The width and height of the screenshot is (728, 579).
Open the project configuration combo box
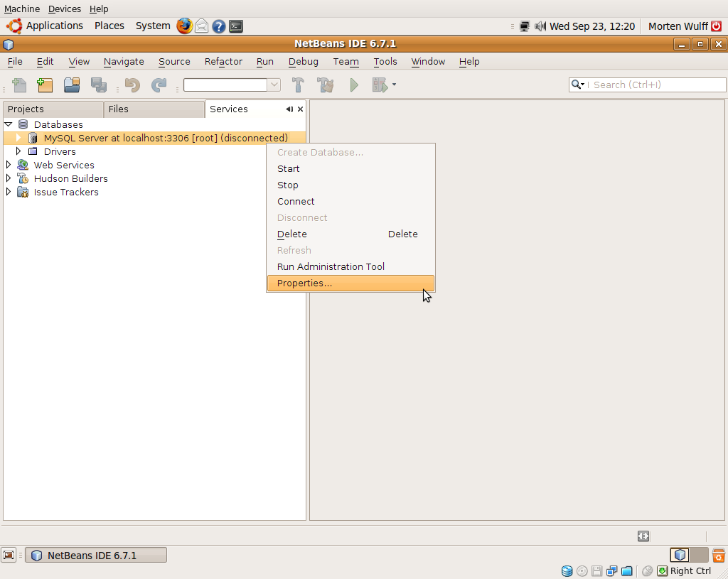[232, 85]
